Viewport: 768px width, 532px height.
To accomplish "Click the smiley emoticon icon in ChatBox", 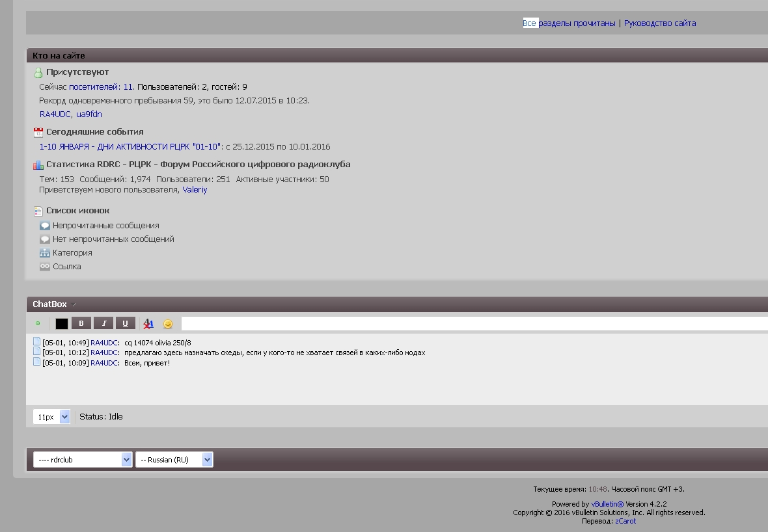I will 168,324.
